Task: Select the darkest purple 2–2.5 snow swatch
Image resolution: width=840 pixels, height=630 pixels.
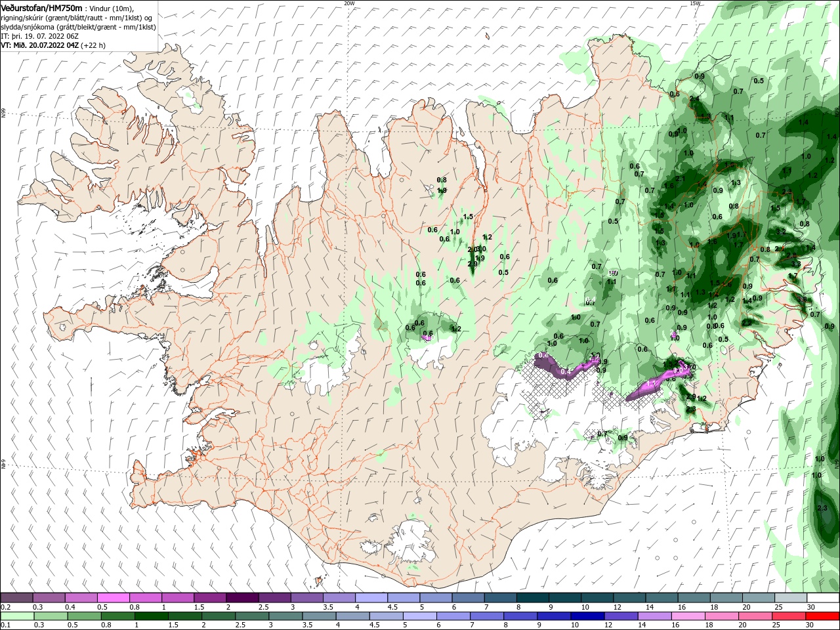Action: click(242, 598)
